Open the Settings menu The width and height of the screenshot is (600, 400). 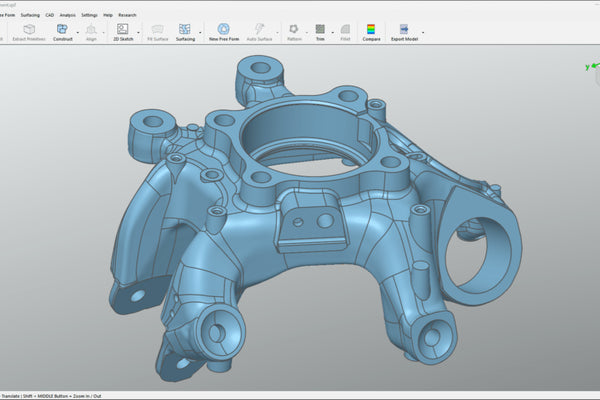(x=90, y=15)
